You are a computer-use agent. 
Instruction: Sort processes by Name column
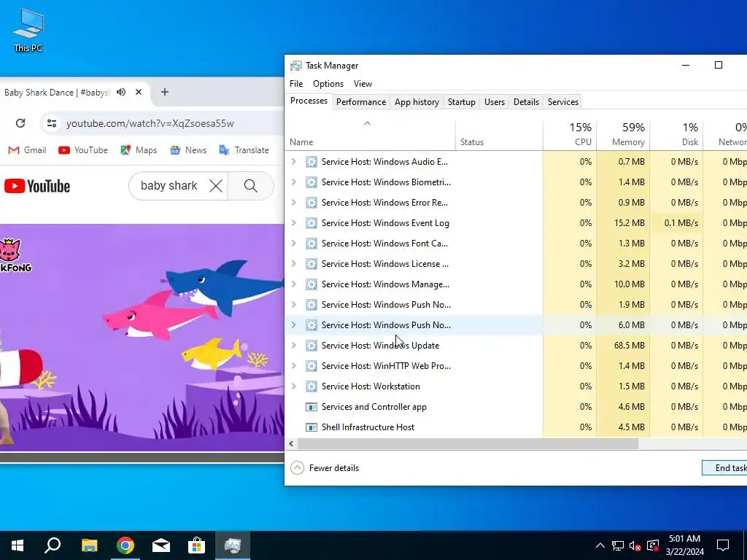371,135
